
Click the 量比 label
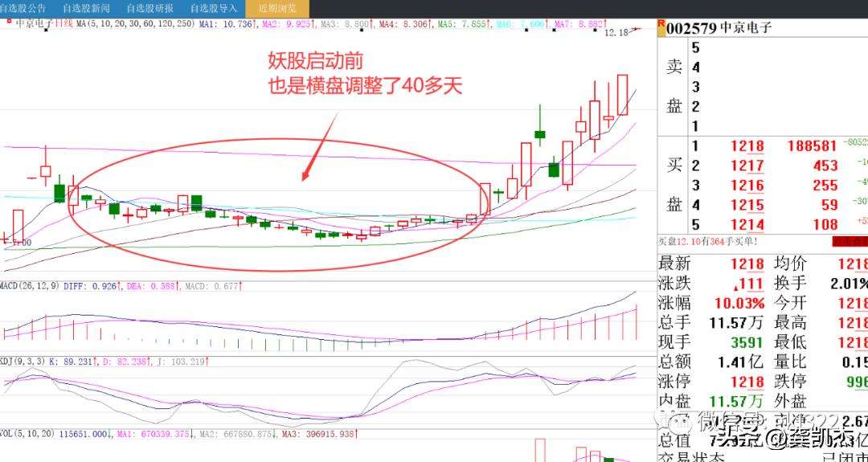pyautogui.click(x=790, y=362)
